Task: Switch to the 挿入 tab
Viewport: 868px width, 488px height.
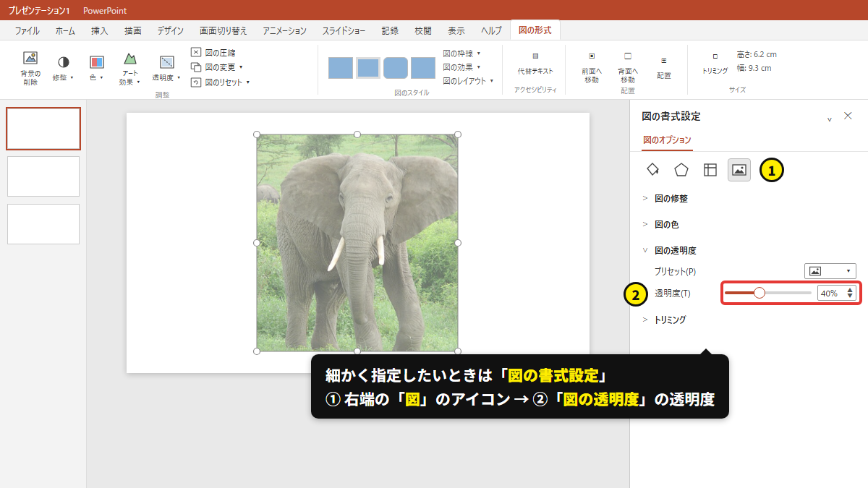Action: pyautogui.click(x=100, y=30)
